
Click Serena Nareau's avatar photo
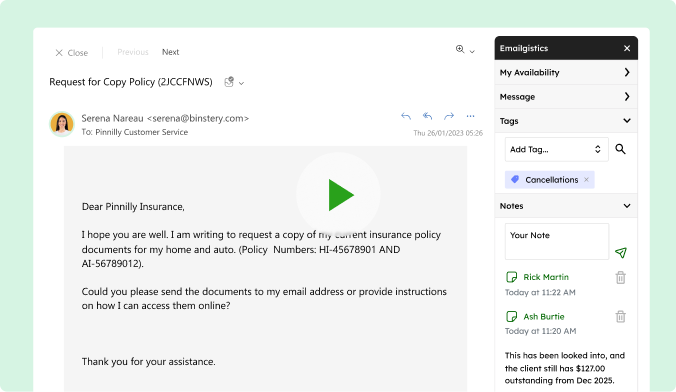coord(62,124)
